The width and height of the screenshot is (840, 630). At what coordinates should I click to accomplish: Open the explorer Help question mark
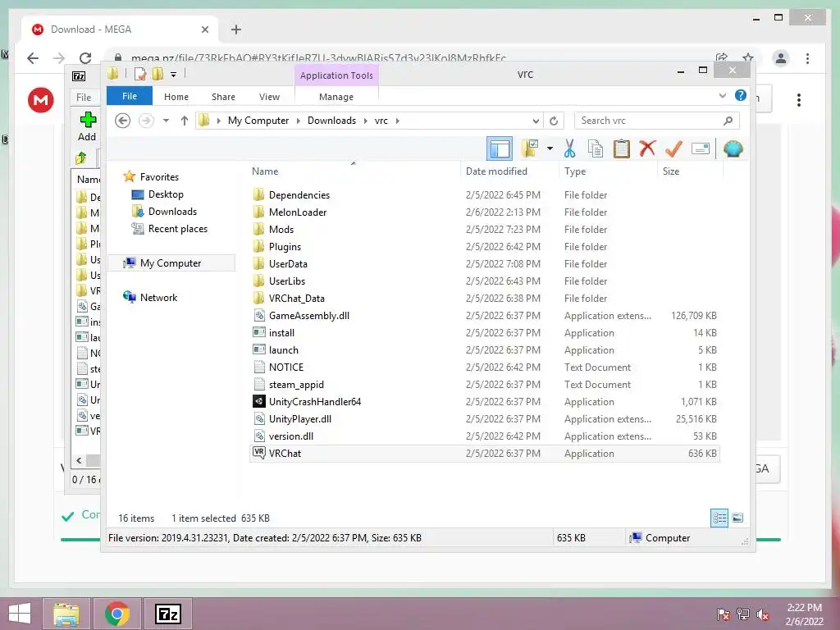pos(741,95)
